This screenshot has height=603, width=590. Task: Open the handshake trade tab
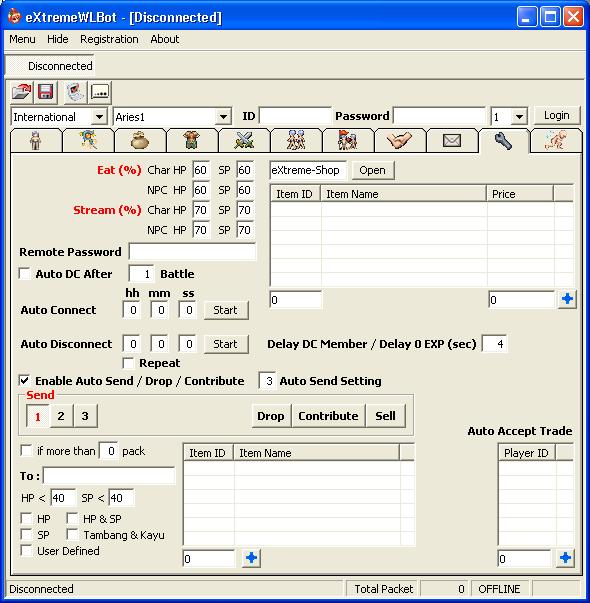click(x=400, y=141)
